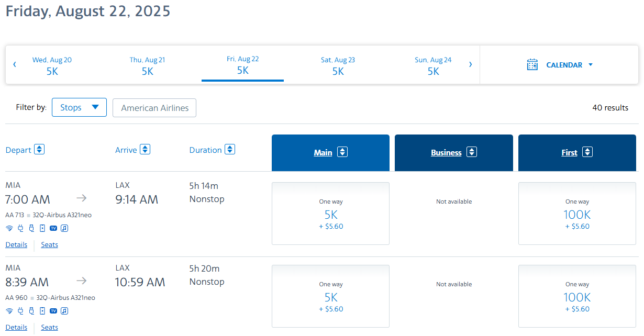Select the Wi-Fi icon on the 8:39 AM flight
The height and width of the screenshot is (336, 644).
[x=9, y=310]
